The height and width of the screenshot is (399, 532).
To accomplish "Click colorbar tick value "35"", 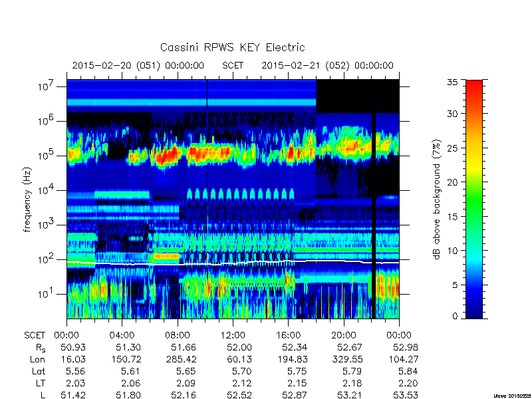I will pyautogui.click(x=452, y=82).
